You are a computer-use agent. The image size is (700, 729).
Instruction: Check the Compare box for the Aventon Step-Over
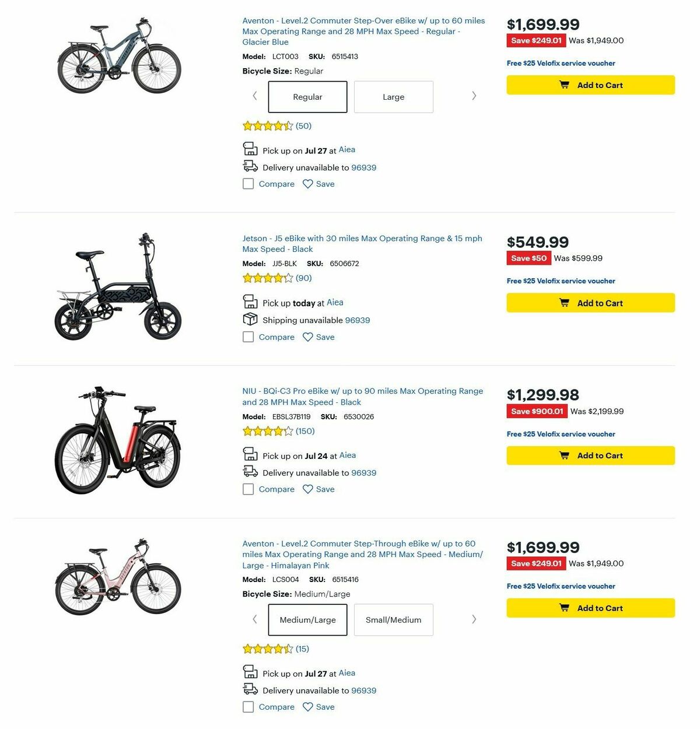248,184
